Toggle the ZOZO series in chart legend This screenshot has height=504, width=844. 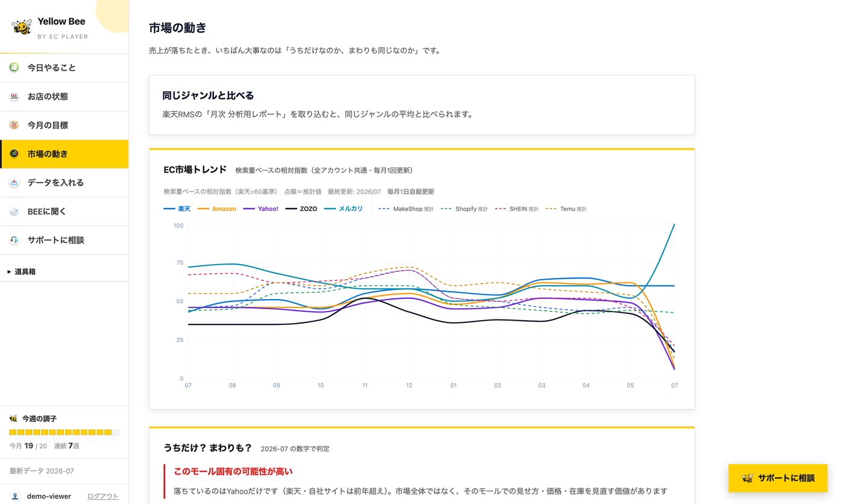pyautogui.click(x=301, y=209)
